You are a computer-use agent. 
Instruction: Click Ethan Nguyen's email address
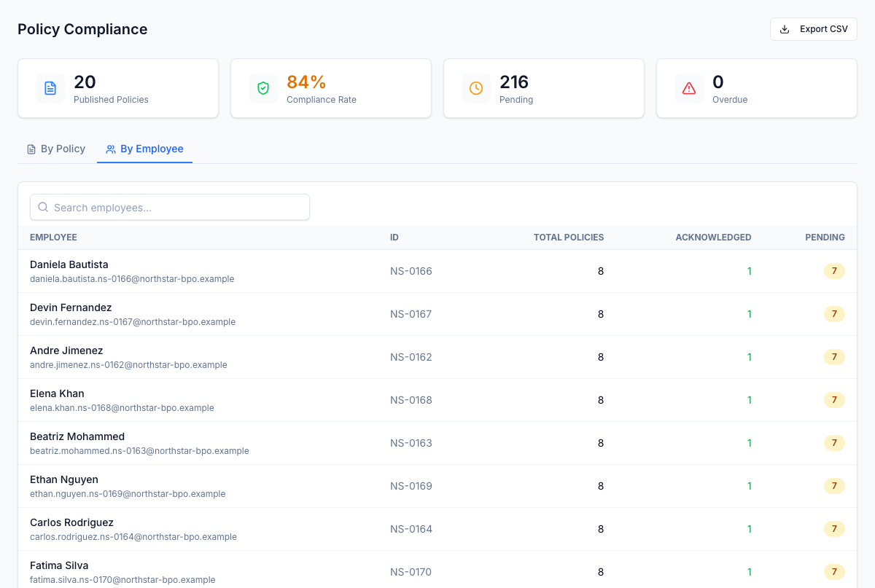tap(128, 494)
